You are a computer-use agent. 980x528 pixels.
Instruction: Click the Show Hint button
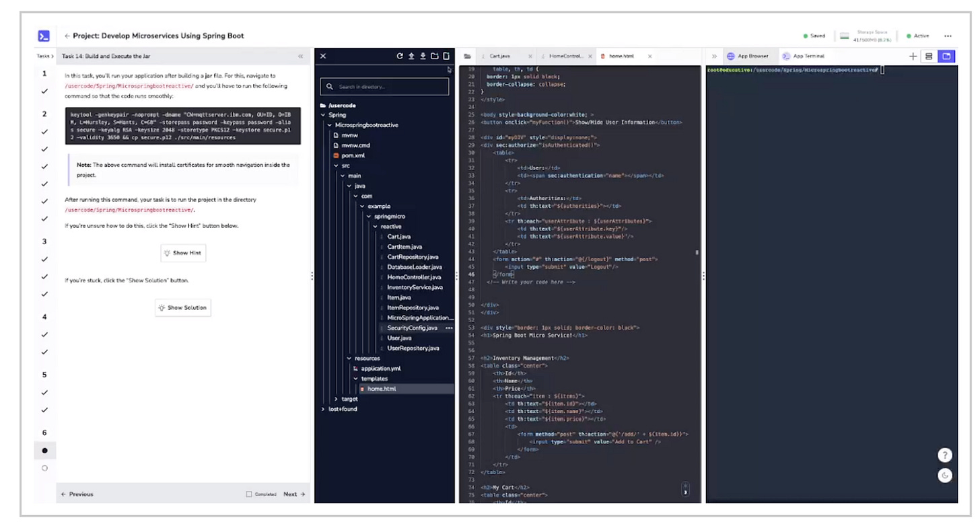click(183, 253)
